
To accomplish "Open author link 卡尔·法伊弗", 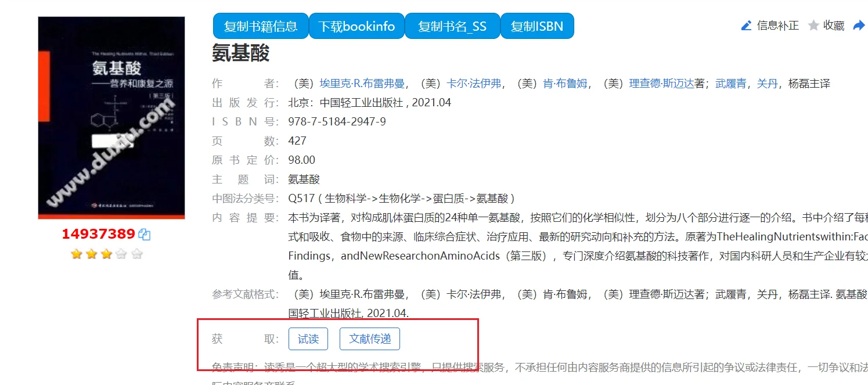I will pos(474,84).
